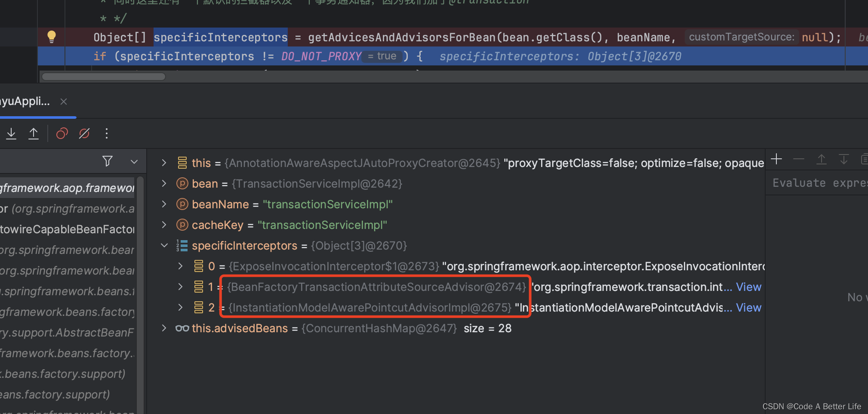Click the 'cacheKey' parameter icon
The width and height of the screenshot is (868, 414).
click(x=182, y=225)
